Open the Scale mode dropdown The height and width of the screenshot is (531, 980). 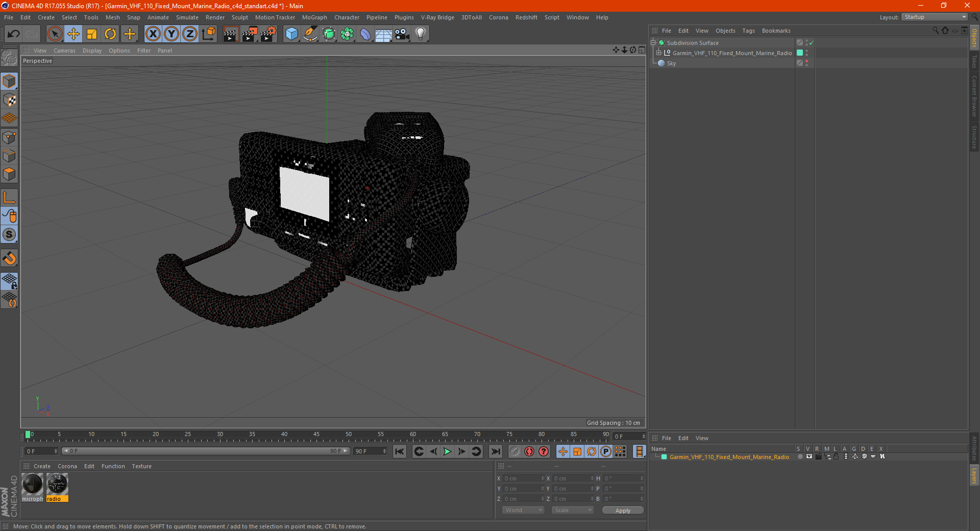[573, 510]
